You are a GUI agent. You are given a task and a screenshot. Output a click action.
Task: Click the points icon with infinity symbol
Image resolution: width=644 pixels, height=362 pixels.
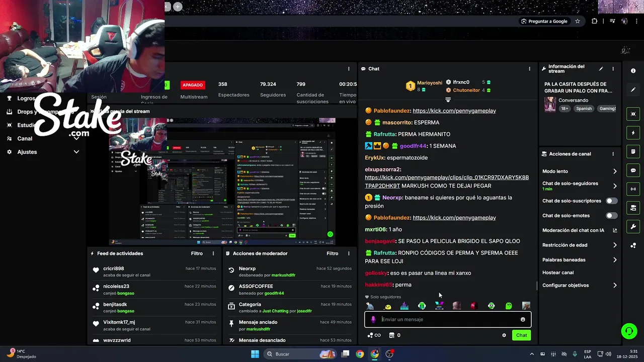(374, 335)
